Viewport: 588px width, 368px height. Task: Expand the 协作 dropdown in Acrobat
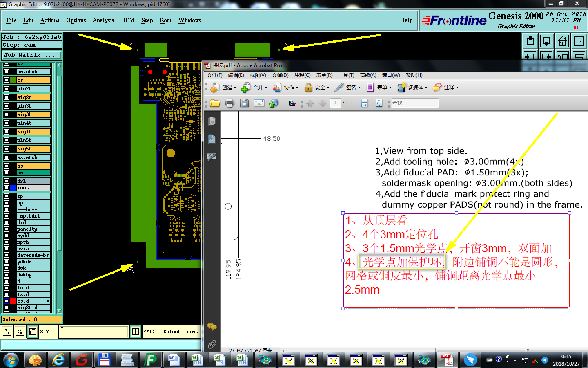pos(297,87)
